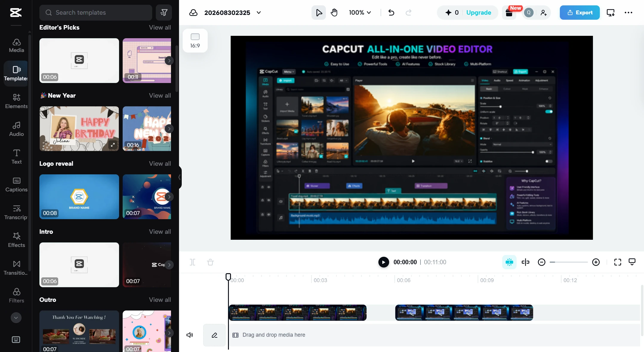Undo the last action
The height and width of the screenshot is (352, 644).
point(391,13)
